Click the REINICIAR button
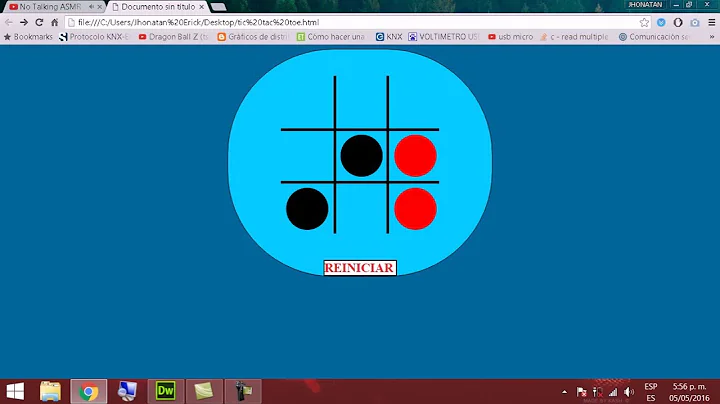 [360, 268]
